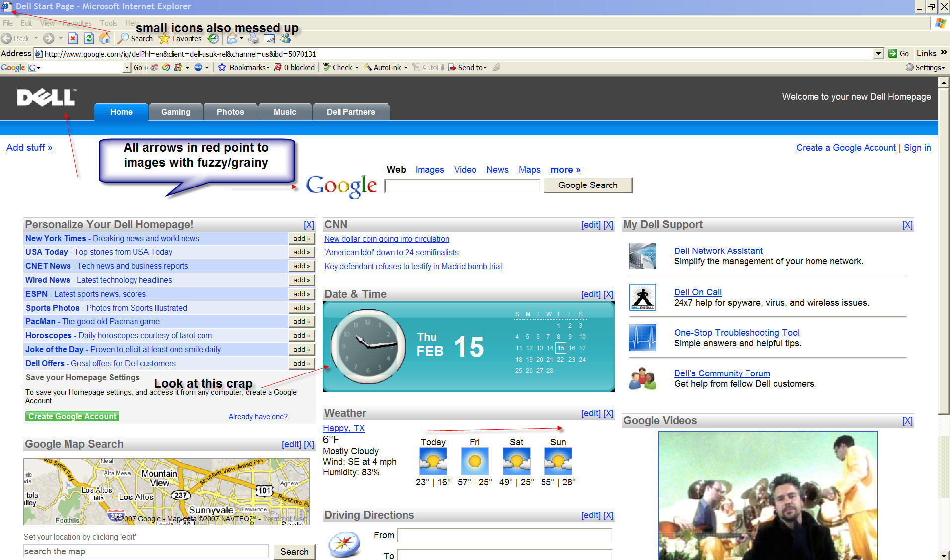Click the popup blocker 0 blocked icon
This screenshot has width=950, height=560.
pyautogui.click(x=278, y=67)
